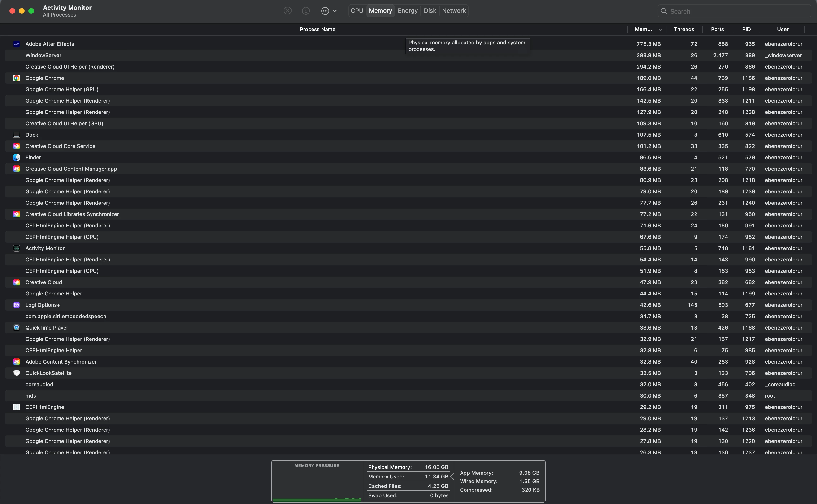Image resolution: width=817 pixels, height=504 pixels.
Task: Toggle Memory column sort order arrow
Action: pos(660,30)
